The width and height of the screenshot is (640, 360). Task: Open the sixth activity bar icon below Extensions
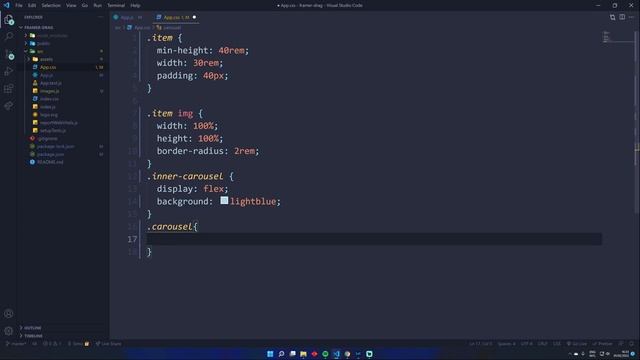point(9,106)
